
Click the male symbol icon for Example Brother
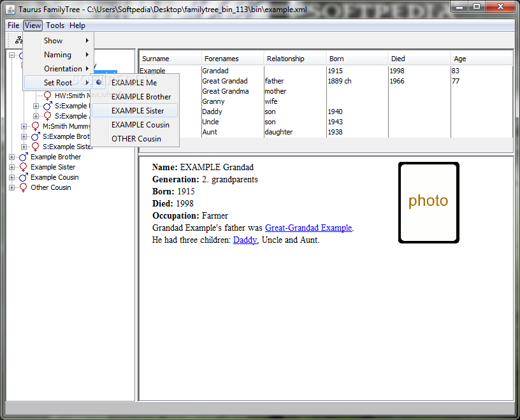pos(24,157)
